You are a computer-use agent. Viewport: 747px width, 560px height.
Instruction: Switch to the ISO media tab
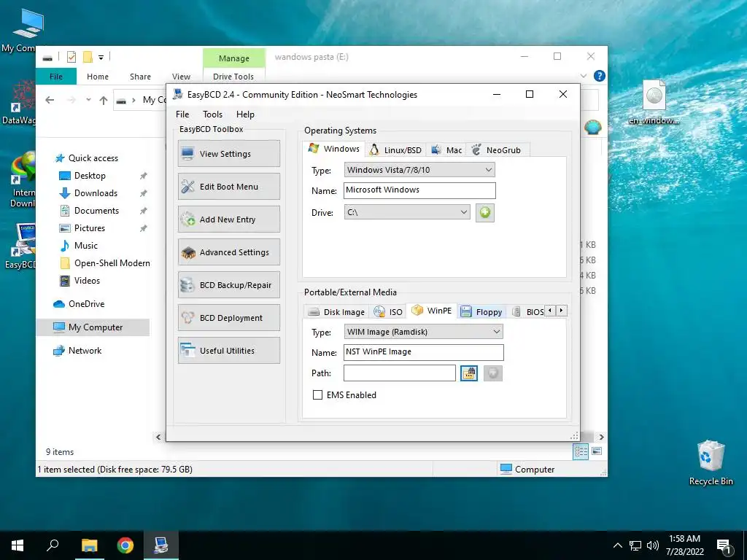click(388, 312)
